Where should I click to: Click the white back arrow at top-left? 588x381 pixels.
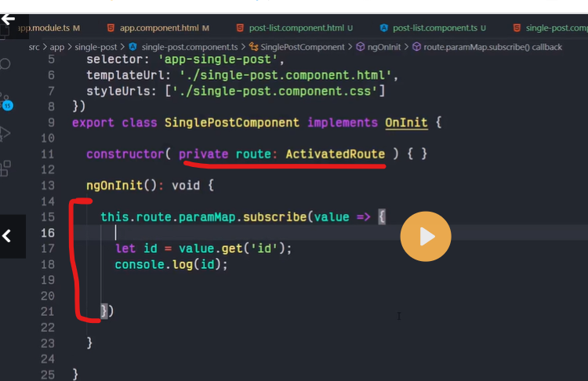(x=9, y=18)
